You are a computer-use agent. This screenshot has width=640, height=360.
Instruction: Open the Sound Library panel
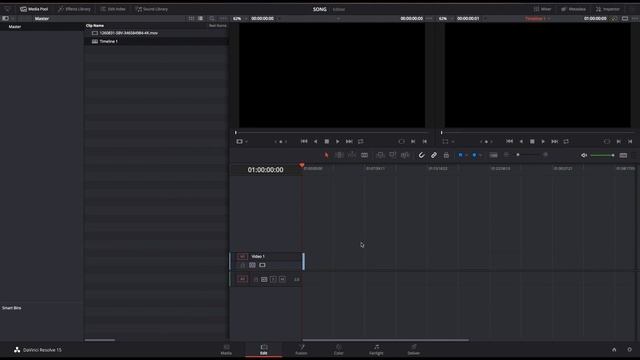[151, 9]
